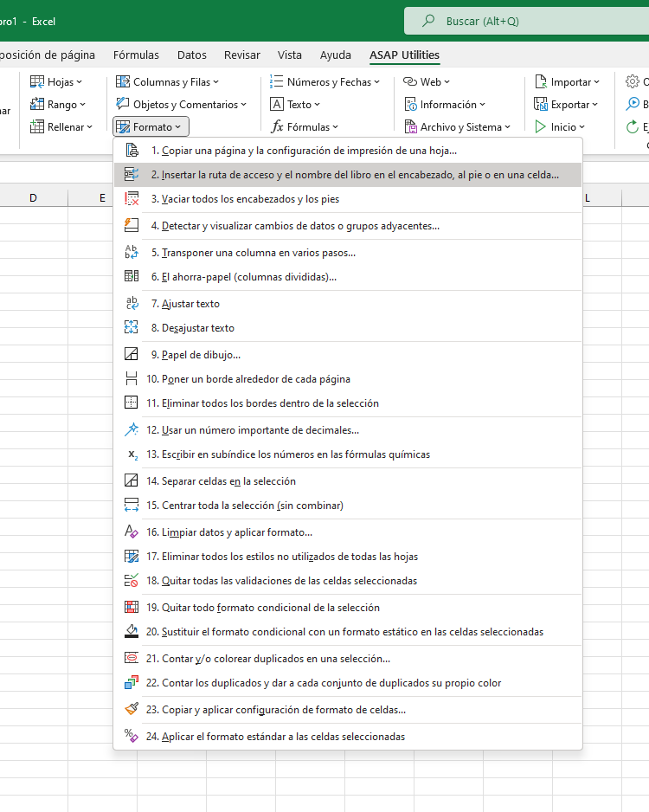Expand the Columnas y Filas menu
Image resolution: width=649 pixels, height=812 pixels.
pyautogui.click(x=167, y=82)
